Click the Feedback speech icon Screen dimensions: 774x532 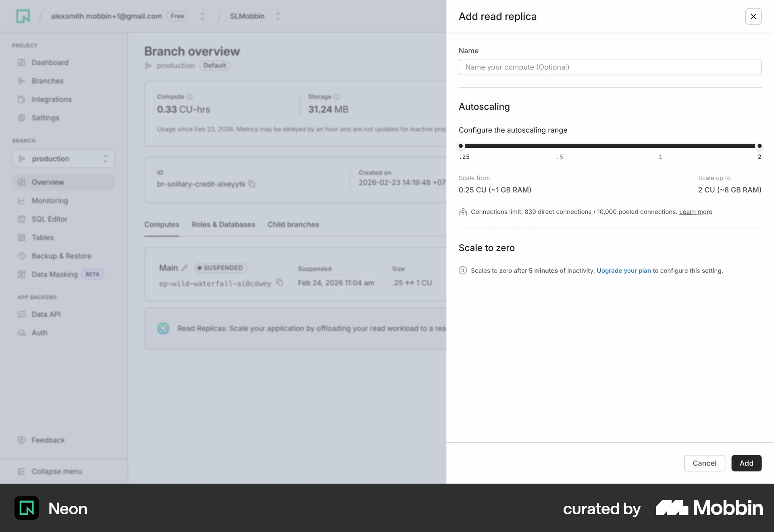coord(21,440)
